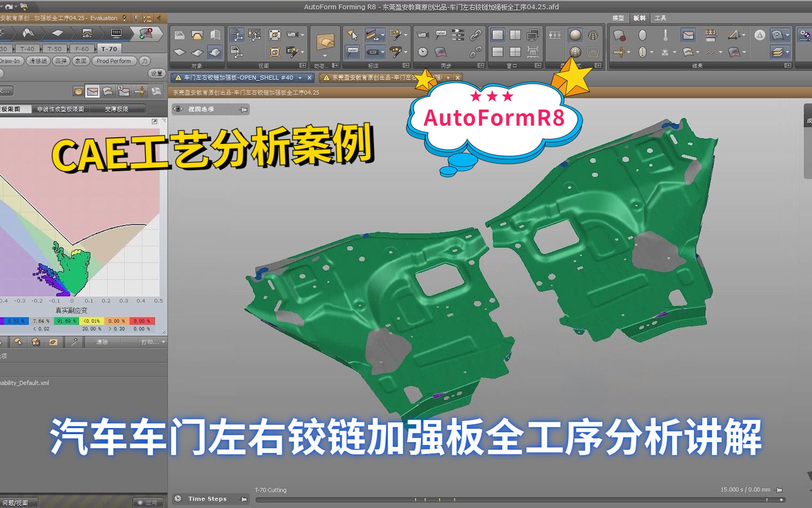Open the checklist icon in Evaluation header
Screen dimensions: 812x508
147,18
